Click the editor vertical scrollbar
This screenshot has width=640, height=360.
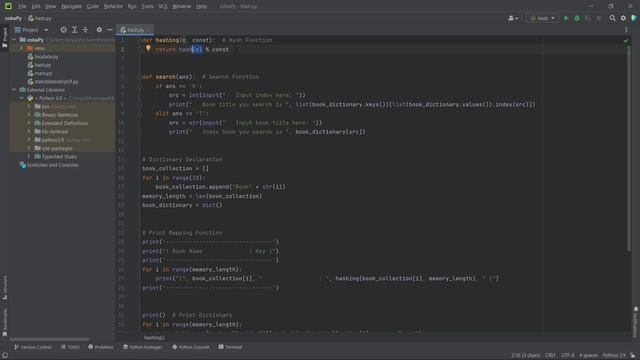[x=629, y=148]
